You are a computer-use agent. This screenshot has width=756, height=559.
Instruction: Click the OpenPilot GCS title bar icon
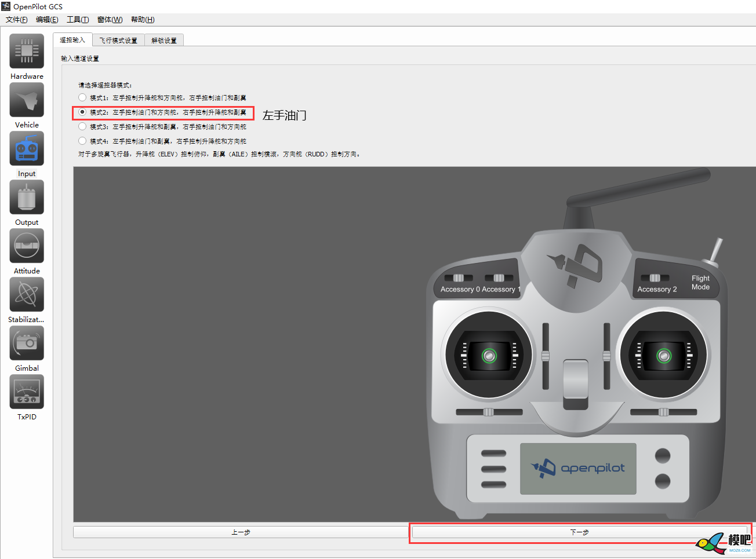6,6
